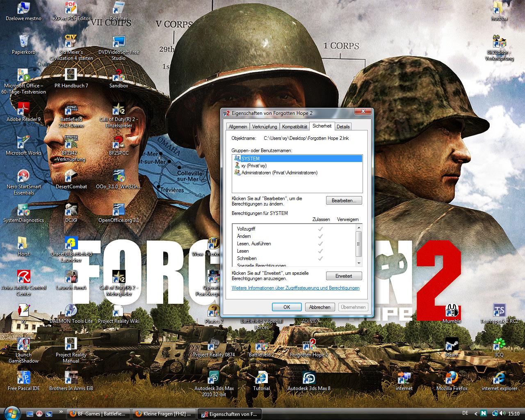Open Microsoft Works desktop icon
This screenshot has width=525, height=420.
click(23, 146)
